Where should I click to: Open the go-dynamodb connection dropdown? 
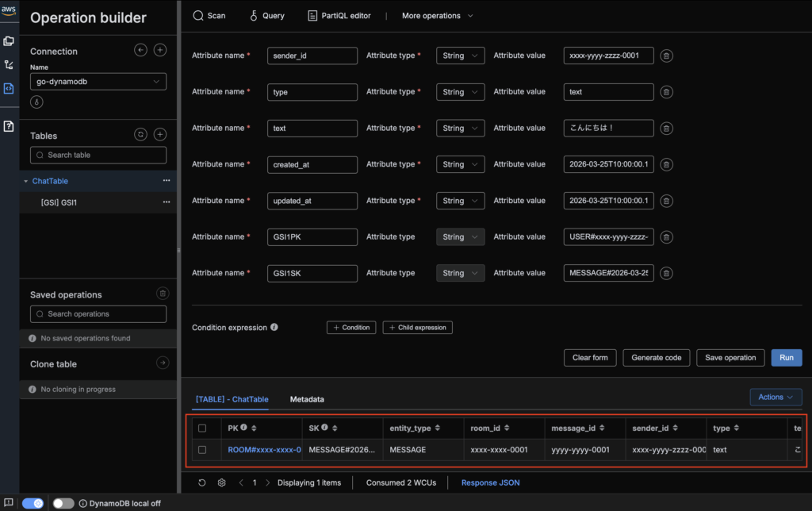tap(98, 82)
